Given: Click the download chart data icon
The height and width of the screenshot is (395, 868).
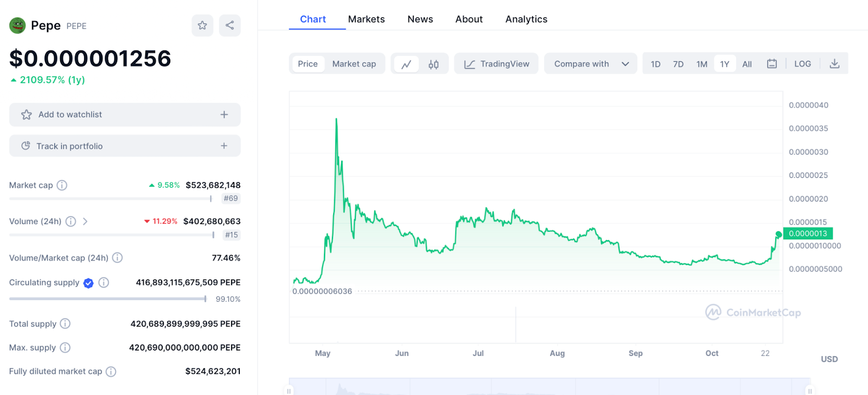Looking at the screenshot, I should click(x=834, y=64).
